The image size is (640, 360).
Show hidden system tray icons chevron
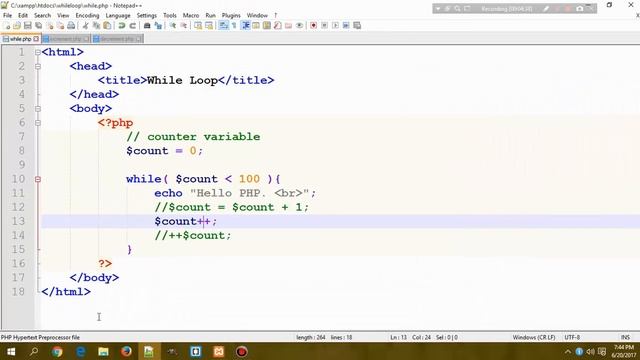568,351
